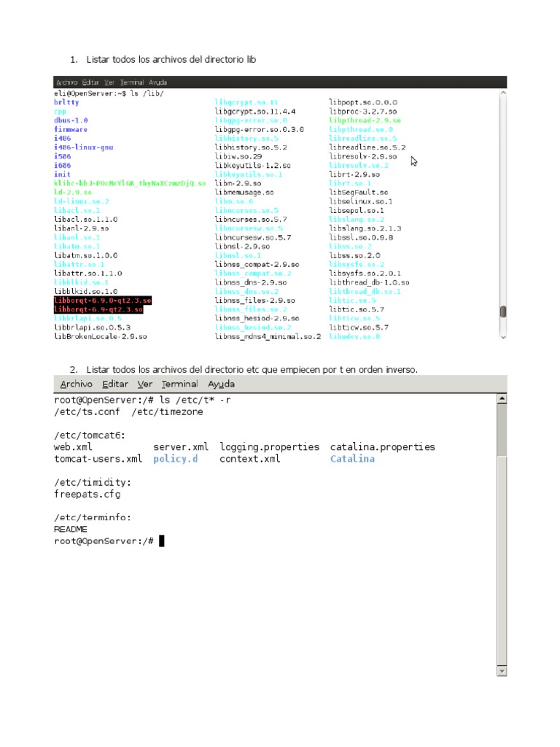This screenshot has height=747, width=560.
Task: Open Editar menu in lower terminal
Action: coord(114,384)
